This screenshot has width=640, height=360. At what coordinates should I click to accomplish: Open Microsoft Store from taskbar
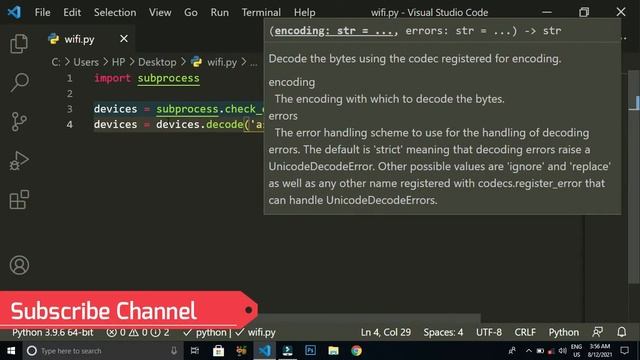(x=218, y=351)
